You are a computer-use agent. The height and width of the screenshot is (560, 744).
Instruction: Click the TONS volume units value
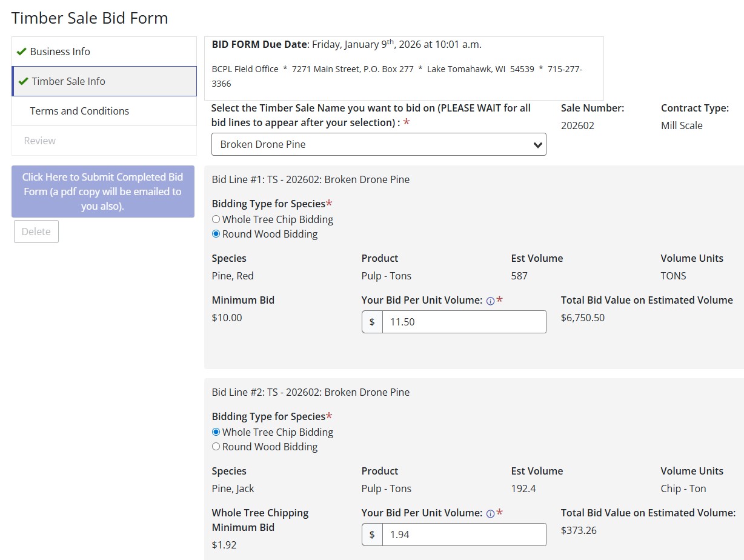click(x=674, y=276)
